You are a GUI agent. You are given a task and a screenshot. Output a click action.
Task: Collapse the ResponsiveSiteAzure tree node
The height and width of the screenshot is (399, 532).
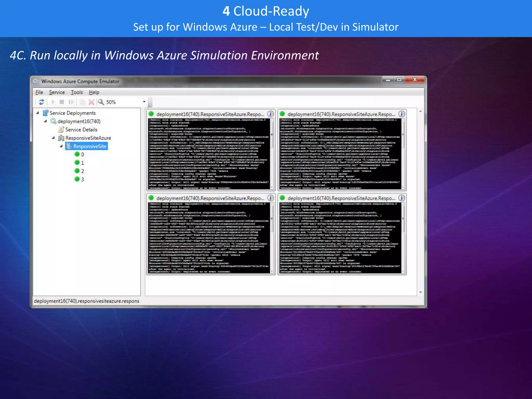point(53,138)
